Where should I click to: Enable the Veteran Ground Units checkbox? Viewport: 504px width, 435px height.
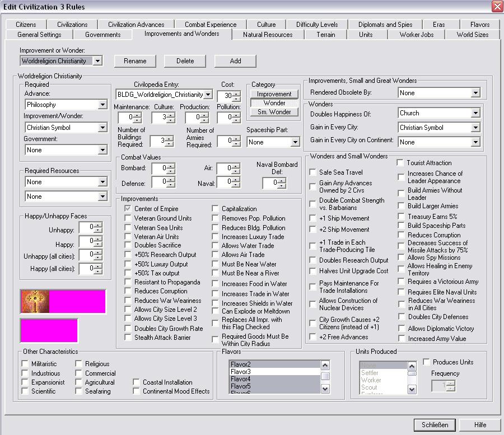point(128,218)
